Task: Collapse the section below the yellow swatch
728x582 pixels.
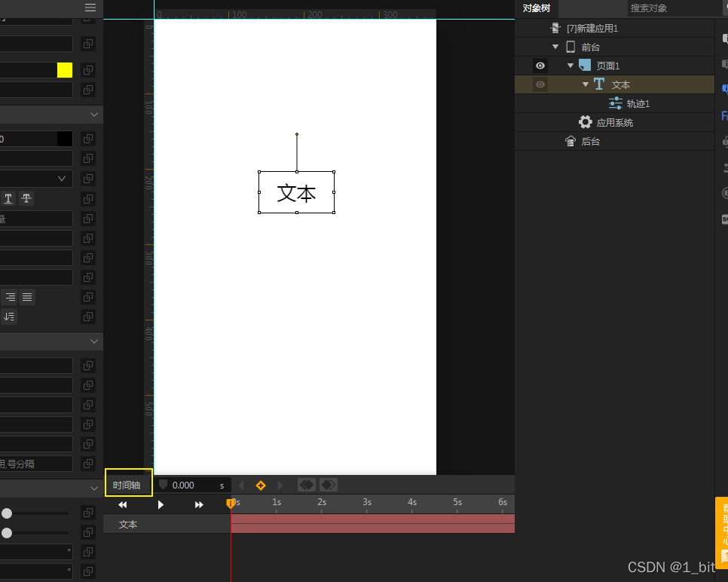Action: 94,115
